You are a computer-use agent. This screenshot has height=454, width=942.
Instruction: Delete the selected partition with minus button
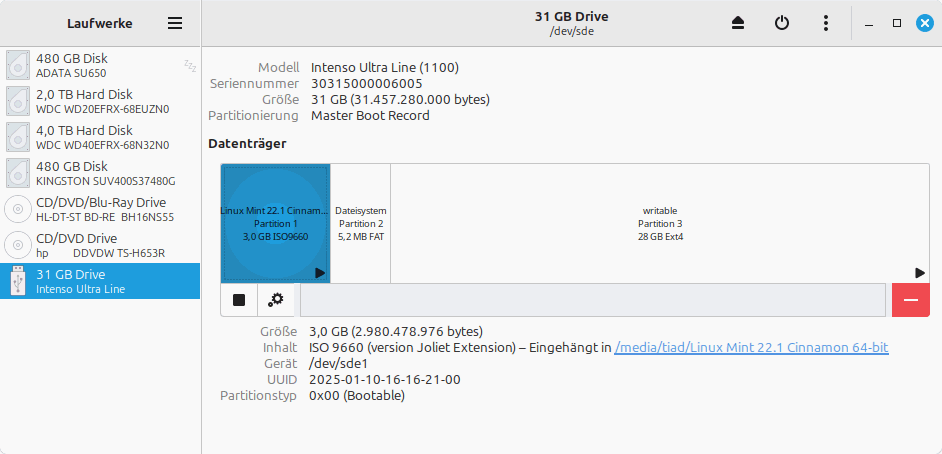point(910,300)
